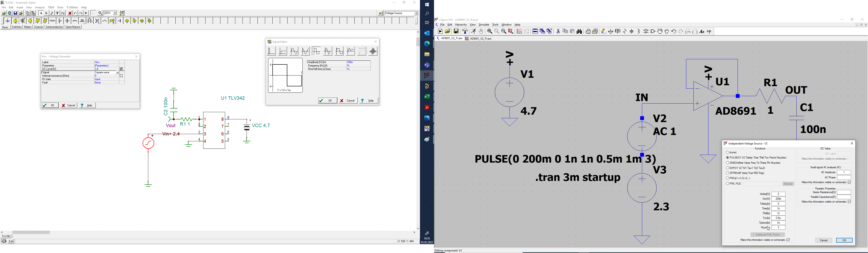Select the inductor tool in LTspice toolbar

coord(639,31)
